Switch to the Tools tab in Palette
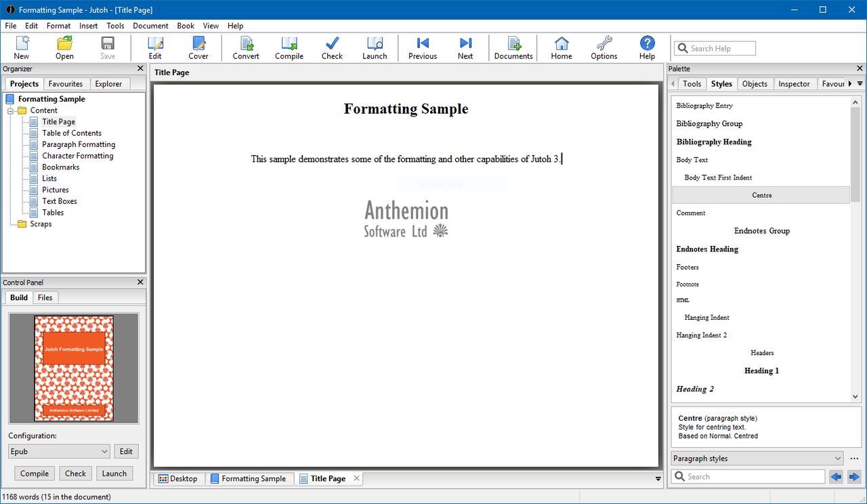 coord(692,84)
